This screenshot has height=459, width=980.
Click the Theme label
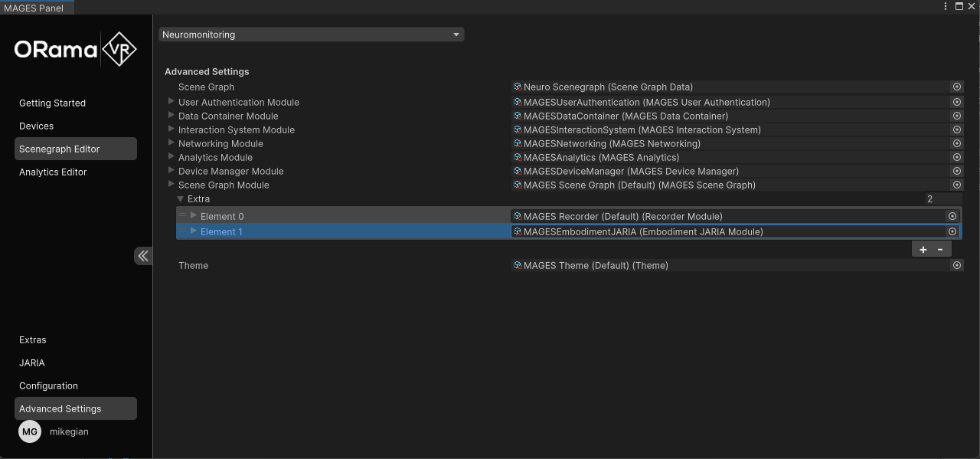[x=193, y=265]
